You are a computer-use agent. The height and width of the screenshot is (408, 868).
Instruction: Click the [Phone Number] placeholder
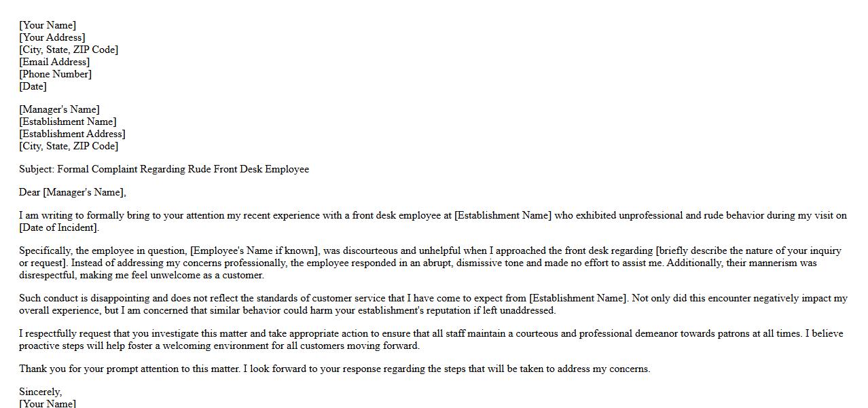(55, 74)
